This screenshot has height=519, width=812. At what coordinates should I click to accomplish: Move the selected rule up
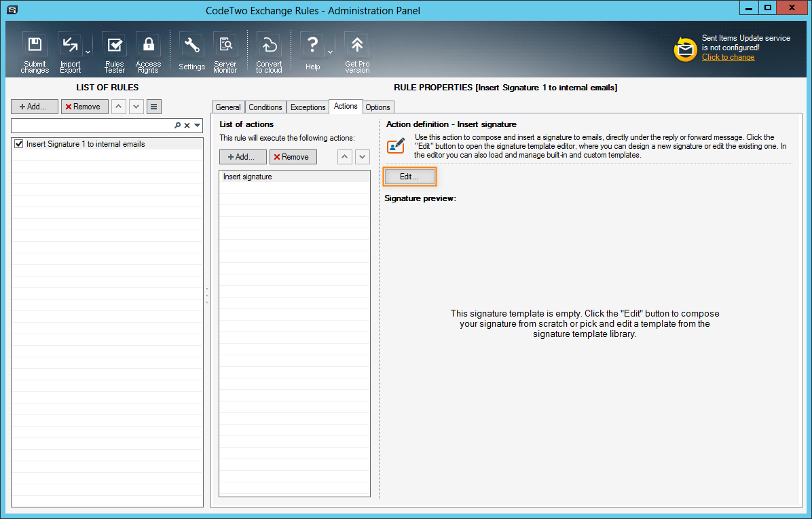click(119, 107)
